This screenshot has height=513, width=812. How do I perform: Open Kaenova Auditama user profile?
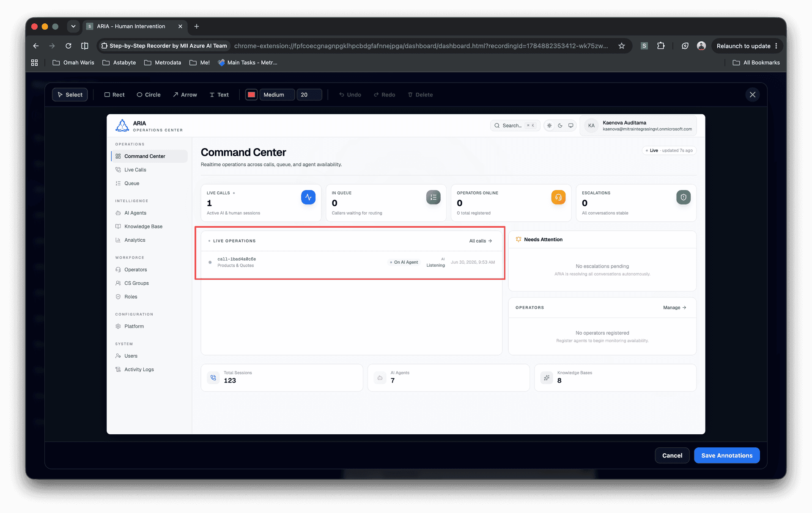pos(638,126)
